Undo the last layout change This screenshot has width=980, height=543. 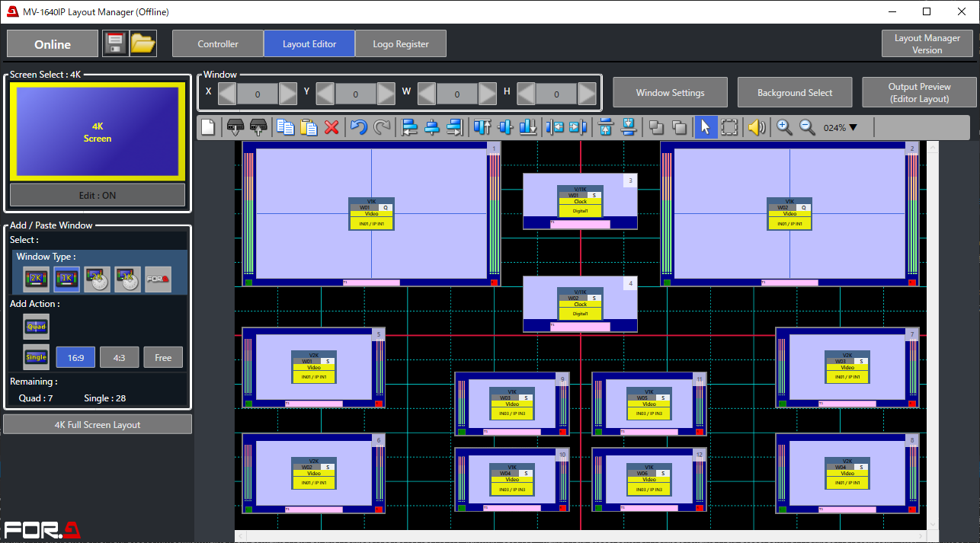(x=358, y=127)
